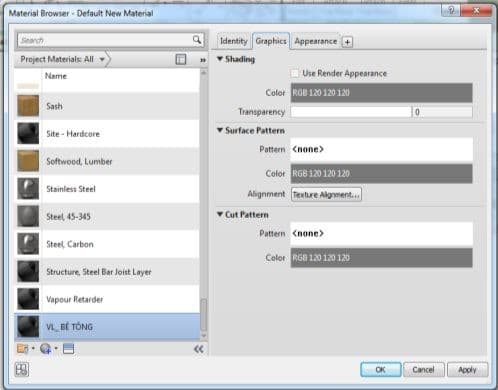Select Steel, 45-345 material thumbnail
This screenshot has width=498, height=390.
click(x=28, y=216)
